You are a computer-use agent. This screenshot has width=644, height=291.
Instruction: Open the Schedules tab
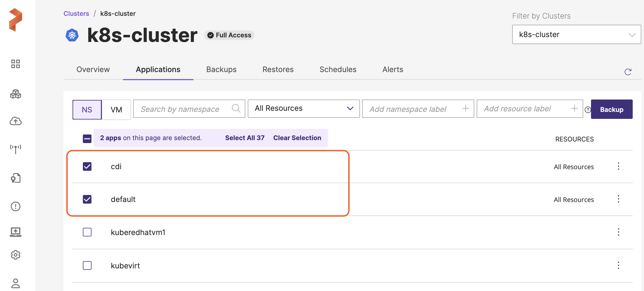click(x=338, y=69)
